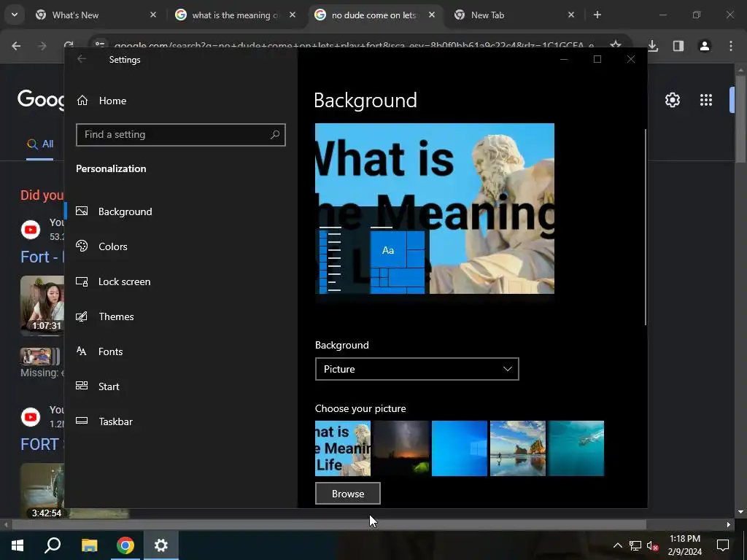Click the Settings window vertical scrollbar
This screenshot has width=747, height=560.
646,227
